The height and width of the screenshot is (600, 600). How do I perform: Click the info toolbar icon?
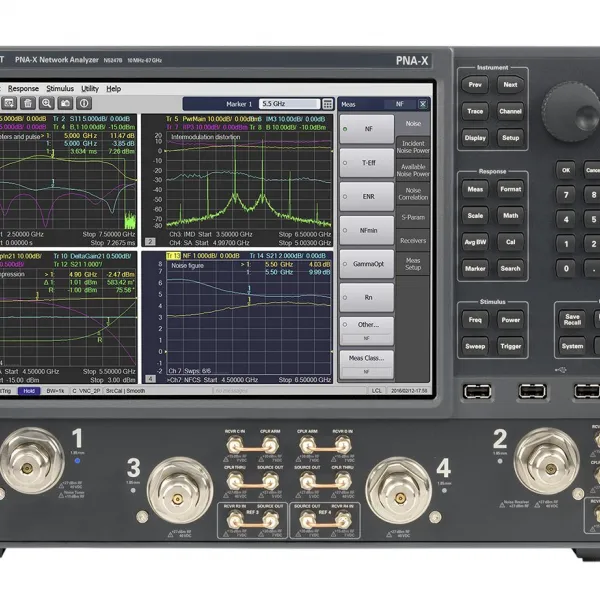pyautogui.click(x=84, y=103)
